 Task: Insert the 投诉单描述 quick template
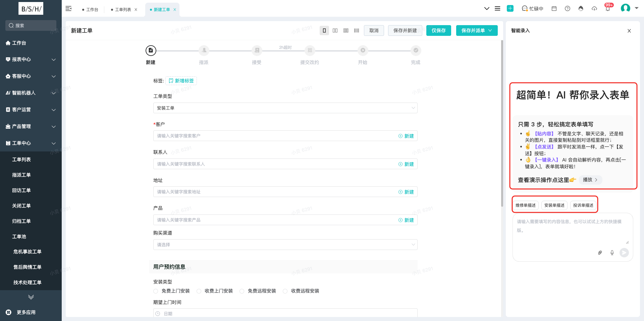[583, 205]
